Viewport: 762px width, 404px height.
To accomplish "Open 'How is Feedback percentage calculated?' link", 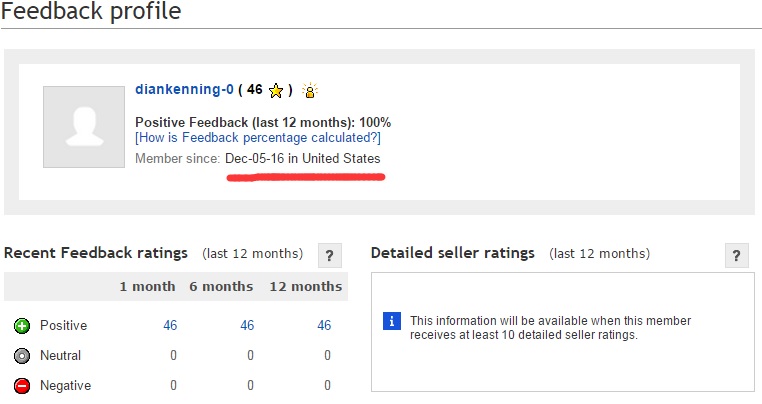I will (257, 138).
